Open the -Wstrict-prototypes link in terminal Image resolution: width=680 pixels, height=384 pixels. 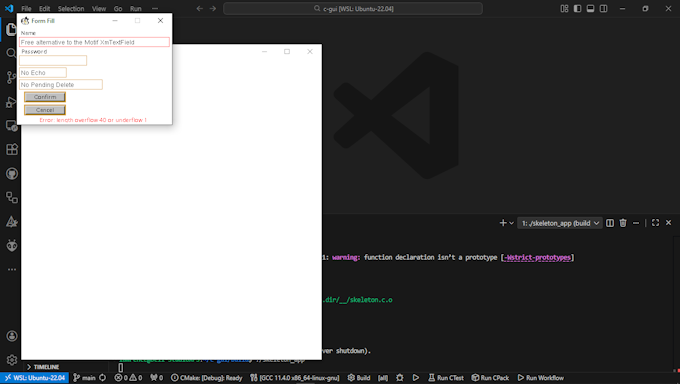click(537, 258)
